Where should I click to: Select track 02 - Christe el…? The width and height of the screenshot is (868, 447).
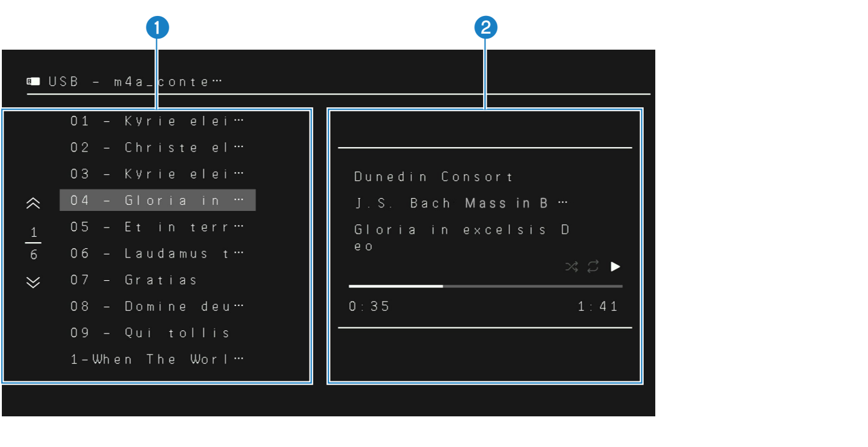click(158, 148)
